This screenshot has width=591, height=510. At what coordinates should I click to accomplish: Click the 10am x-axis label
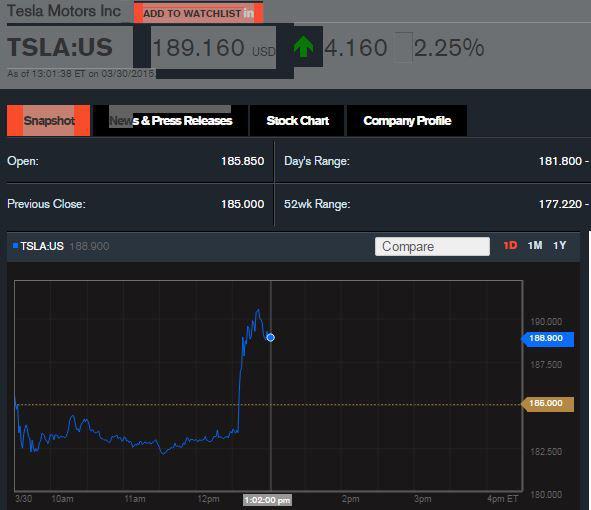tap(62, 499)
